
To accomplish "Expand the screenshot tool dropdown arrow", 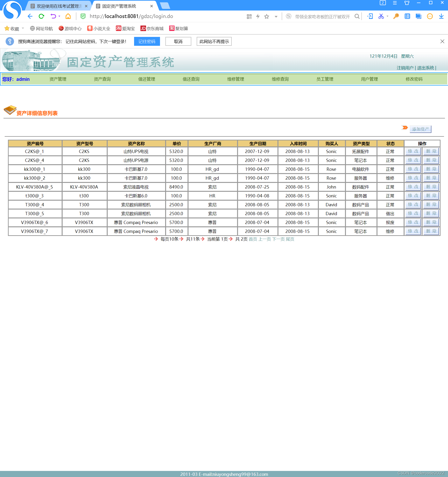I will 388,17.
